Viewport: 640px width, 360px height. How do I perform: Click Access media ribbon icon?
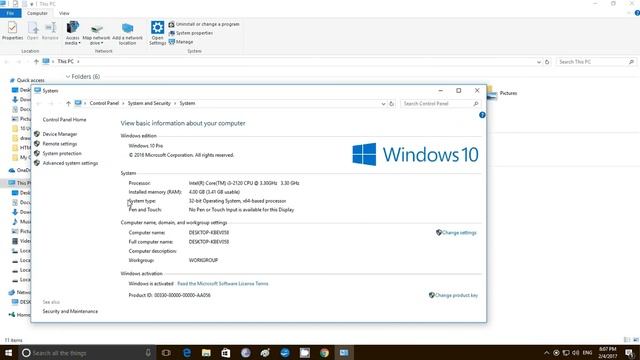point(73,33)
